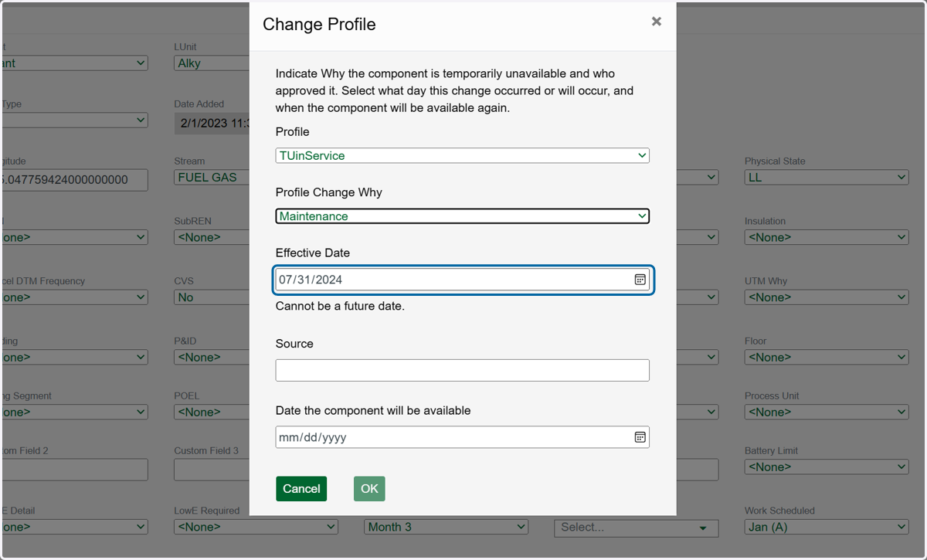This screenshot has width=927, height=560.
Task: Click the Change Profile dialog title
Action: 319,24
